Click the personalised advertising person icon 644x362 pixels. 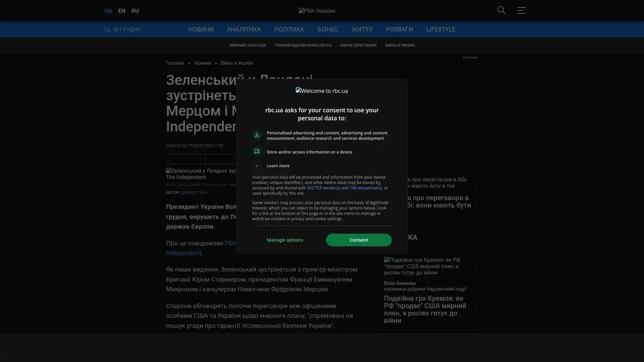tap(257, 135)
